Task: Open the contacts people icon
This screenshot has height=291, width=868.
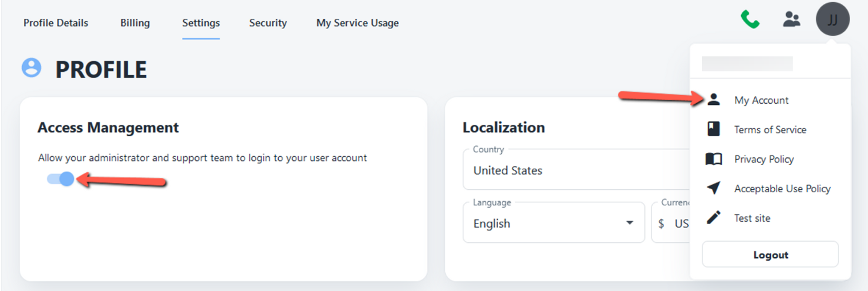Action: point(791,20)
